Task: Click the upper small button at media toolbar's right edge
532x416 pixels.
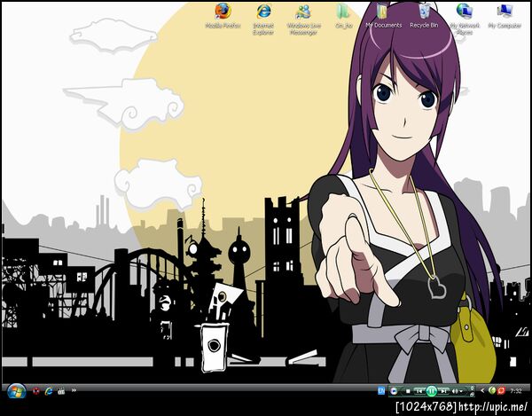Action: (472, 388)
